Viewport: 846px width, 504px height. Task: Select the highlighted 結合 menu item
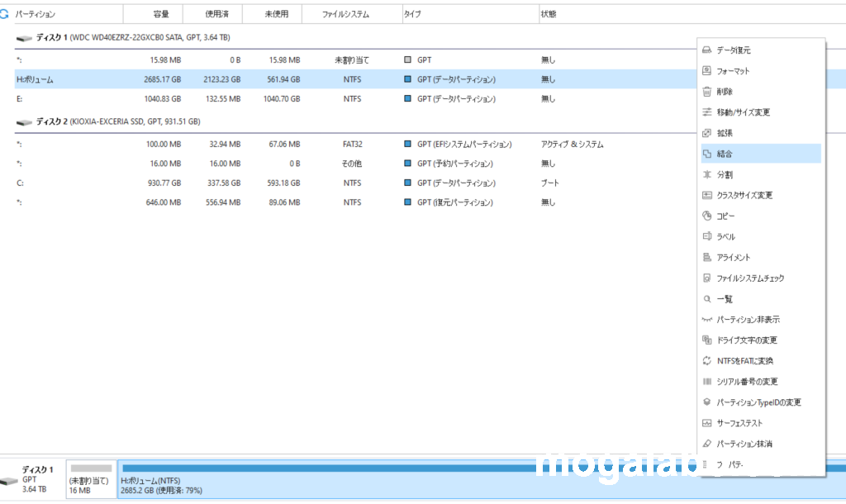725,154
